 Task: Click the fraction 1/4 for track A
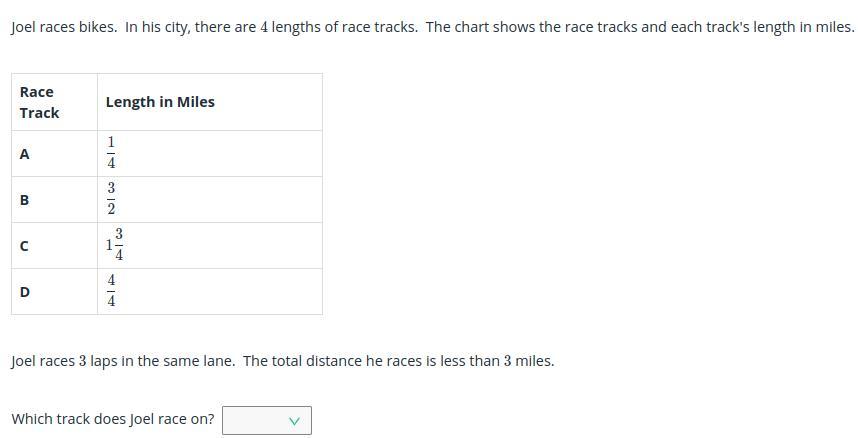pyautogui.click(x=111, y=153)
